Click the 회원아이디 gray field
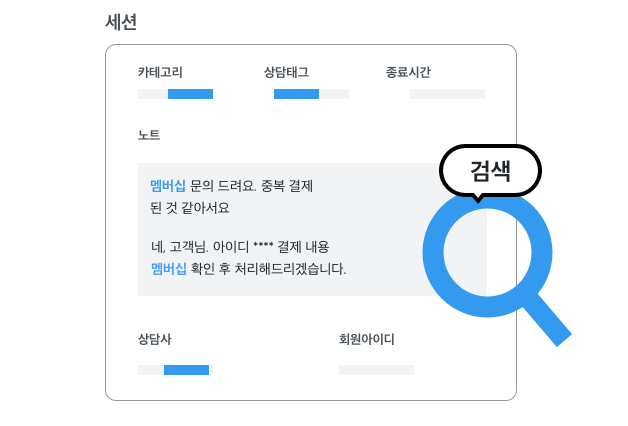628x426 pixels. tap(376, 370)
